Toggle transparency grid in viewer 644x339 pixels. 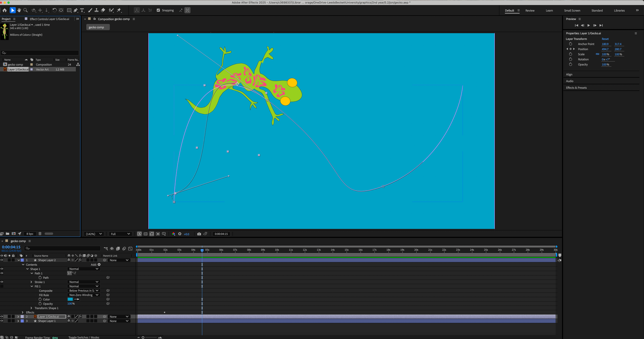point(146,234)
